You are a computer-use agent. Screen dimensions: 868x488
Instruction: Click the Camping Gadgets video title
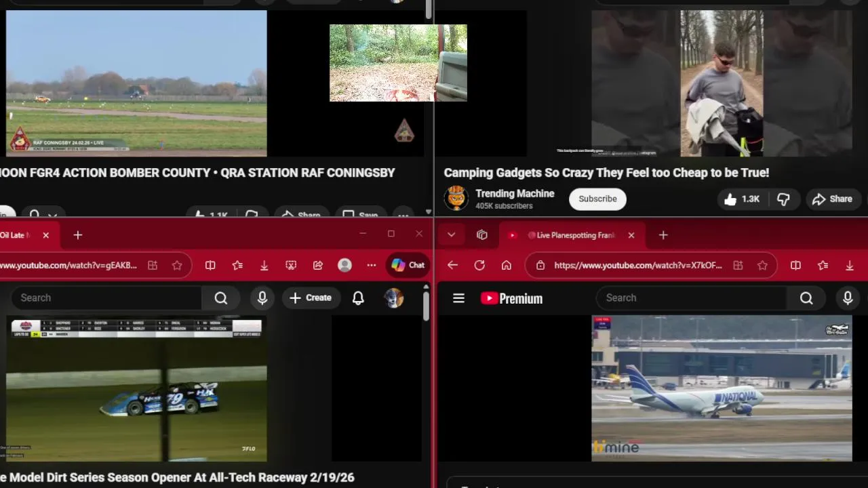(x=606, y=173)
